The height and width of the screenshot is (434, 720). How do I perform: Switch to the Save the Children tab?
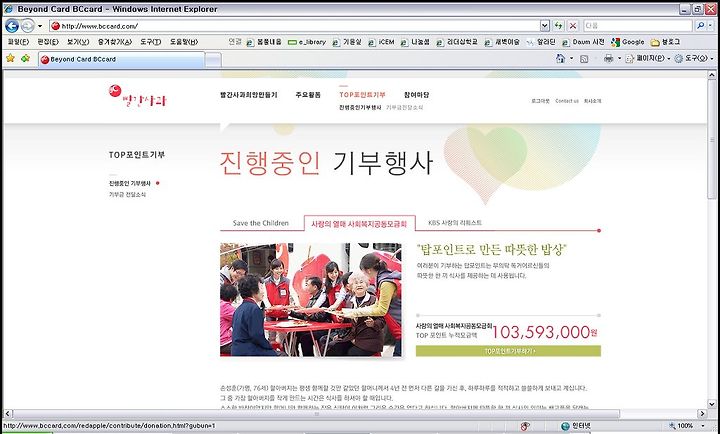(x=261, y=223)
